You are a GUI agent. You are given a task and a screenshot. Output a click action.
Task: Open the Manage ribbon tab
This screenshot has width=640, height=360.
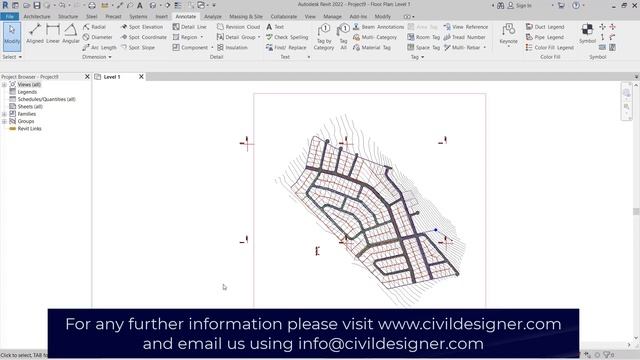click(x=332, y=17)
